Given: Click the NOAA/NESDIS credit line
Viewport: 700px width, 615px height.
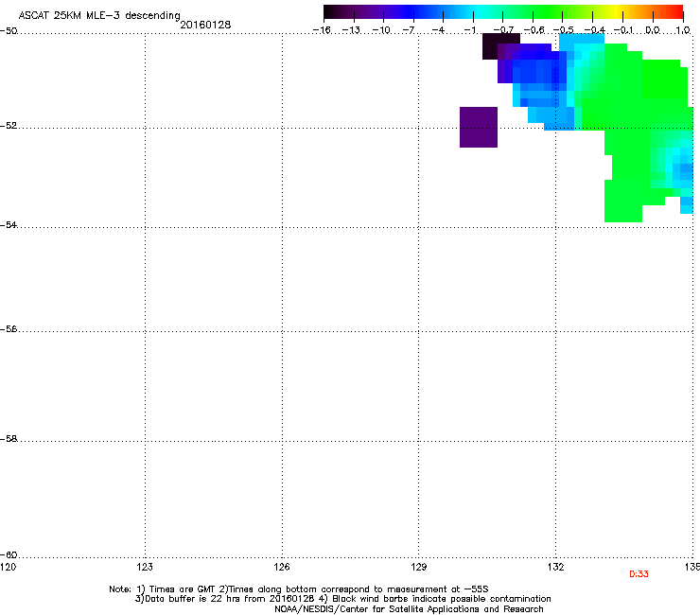Looking at the screenshot, I should pyautogui.click(x=409, y=609).
